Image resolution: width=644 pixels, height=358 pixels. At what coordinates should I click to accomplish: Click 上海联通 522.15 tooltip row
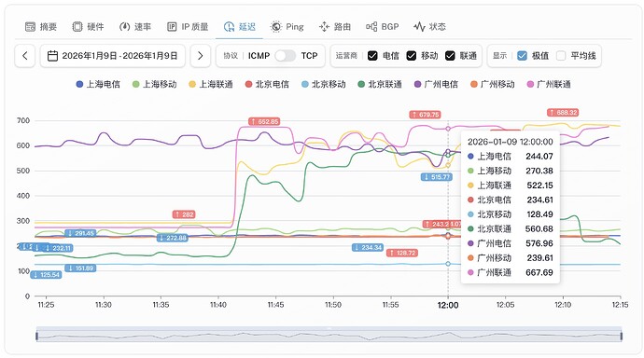[511, 186]
